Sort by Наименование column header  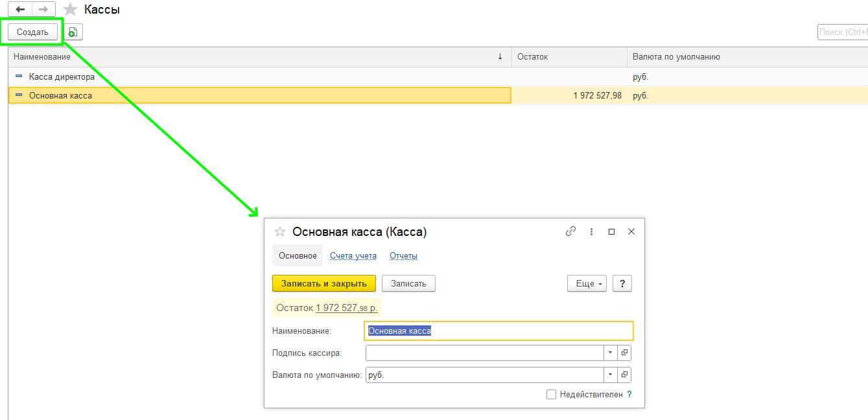coord(259,57)
